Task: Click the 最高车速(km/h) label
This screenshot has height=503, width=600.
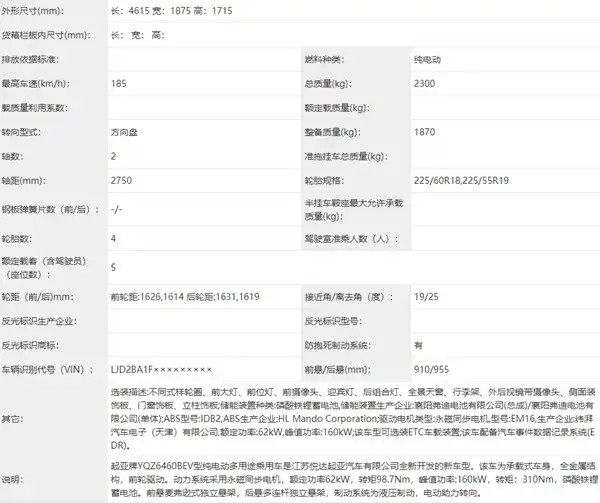Action: tap(36, 83)
